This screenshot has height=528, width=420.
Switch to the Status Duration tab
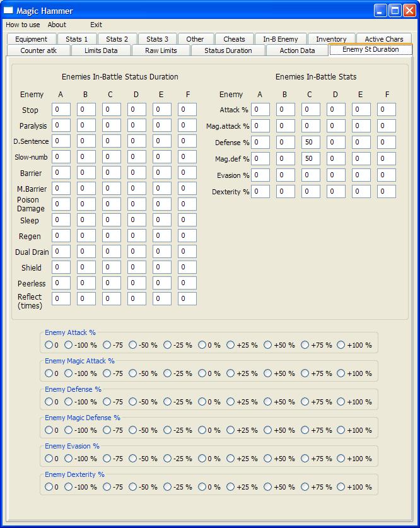228,50
